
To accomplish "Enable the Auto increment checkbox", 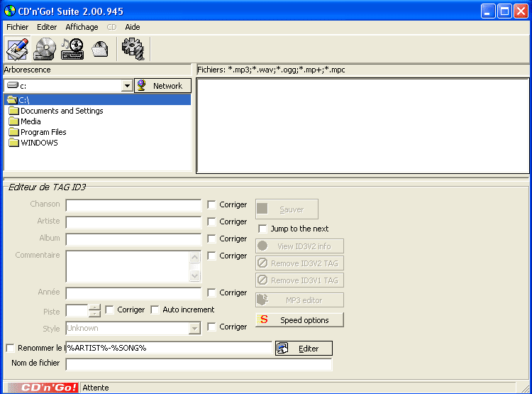I will click(155, 310).
